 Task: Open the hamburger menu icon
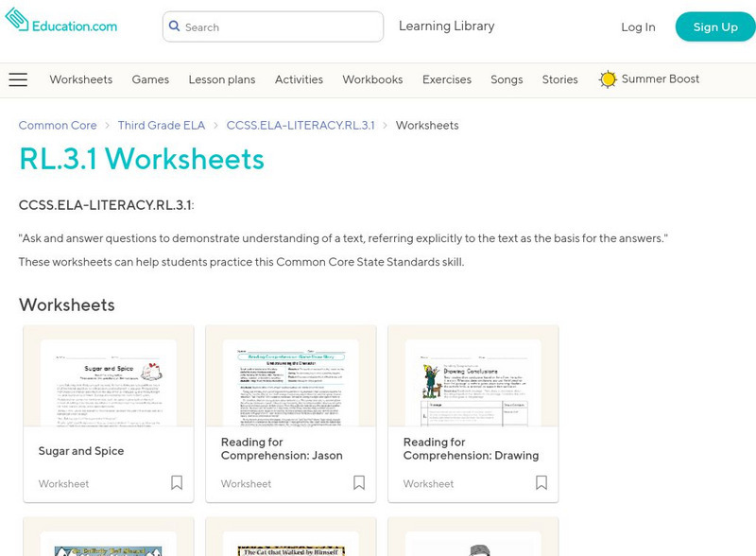tap(18, 79)
